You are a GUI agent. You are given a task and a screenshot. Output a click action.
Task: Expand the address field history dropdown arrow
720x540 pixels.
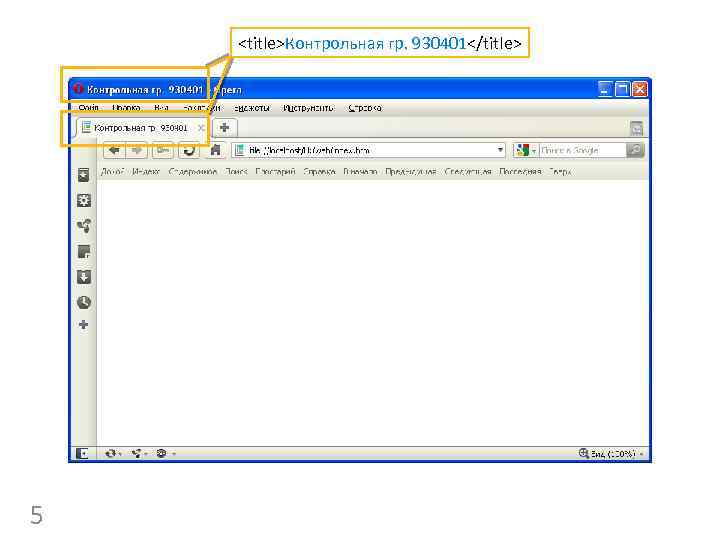pyautogui.click(x=500, y=150)
